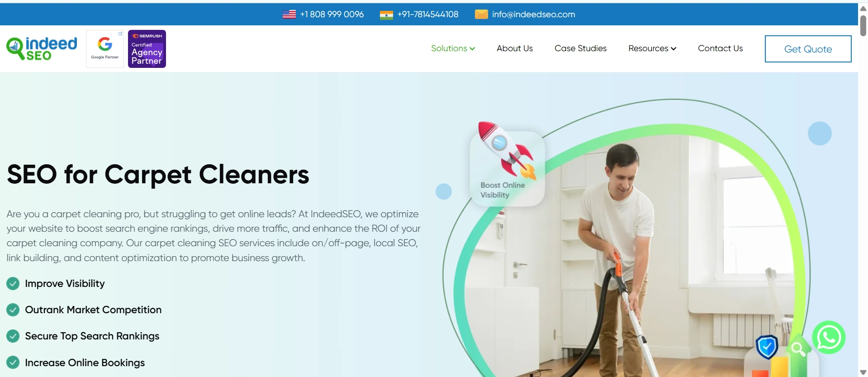Image resolution: width=868 pixels, height=377 pixels.
Task: Click the IndeedSEO logo
Action: pyautogui.click(x=42, y=48)
